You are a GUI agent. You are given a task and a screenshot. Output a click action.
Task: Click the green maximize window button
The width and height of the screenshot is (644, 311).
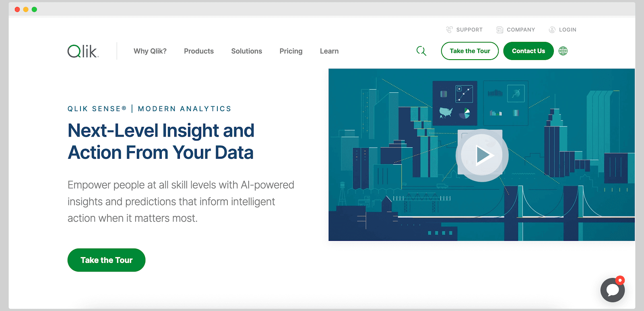coord(34,9)
